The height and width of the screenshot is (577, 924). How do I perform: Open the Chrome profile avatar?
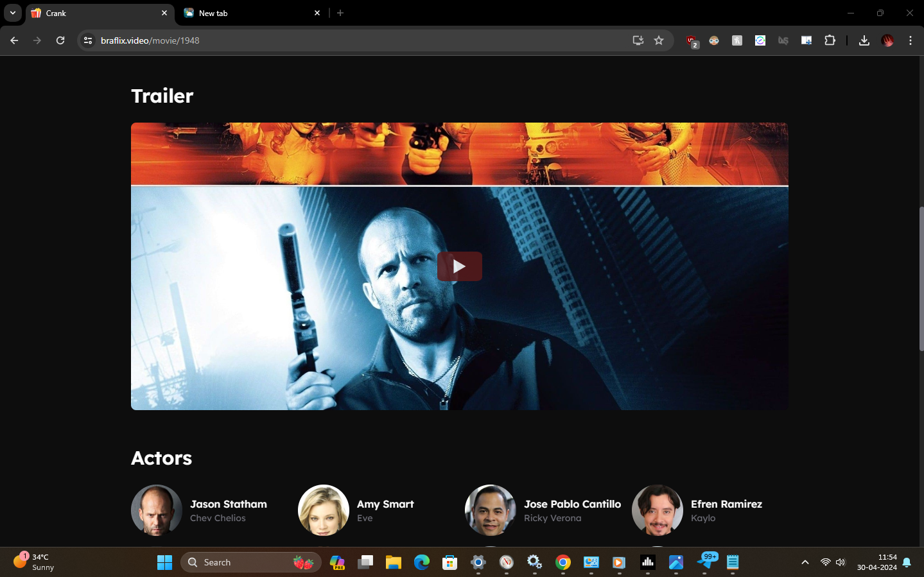coord(887,40)
